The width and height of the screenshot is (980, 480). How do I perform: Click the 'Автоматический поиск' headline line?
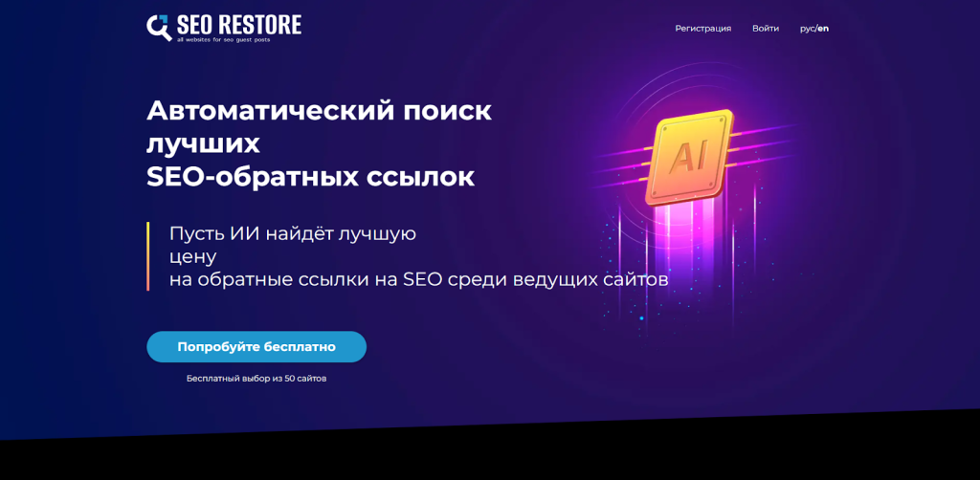319,111
